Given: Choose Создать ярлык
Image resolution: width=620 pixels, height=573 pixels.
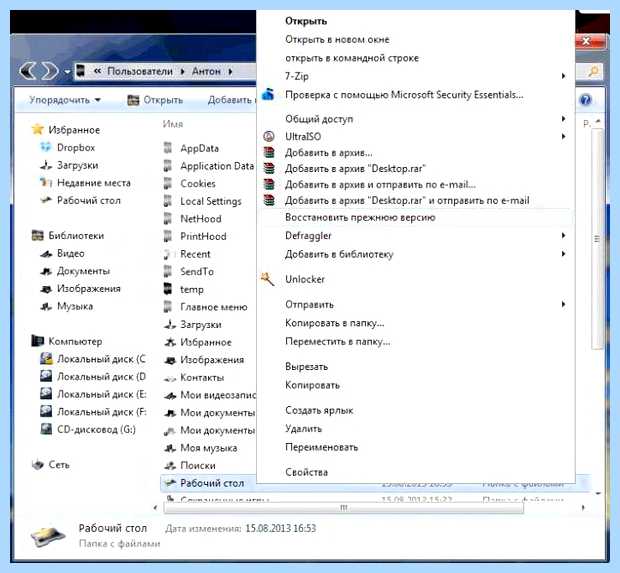Looking at the screenshot, I should (319, 410).
